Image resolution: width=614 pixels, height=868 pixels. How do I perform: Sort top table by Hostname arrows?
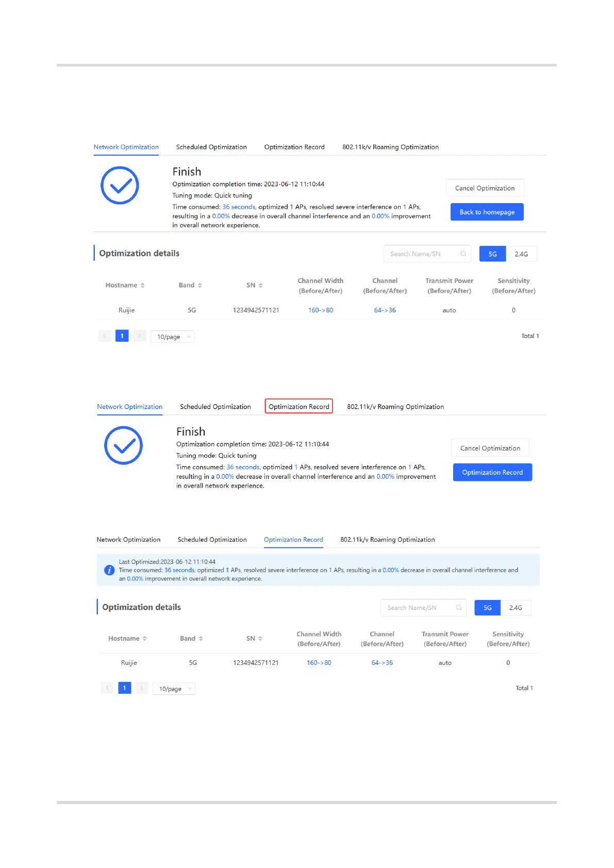tap(142, 286)
